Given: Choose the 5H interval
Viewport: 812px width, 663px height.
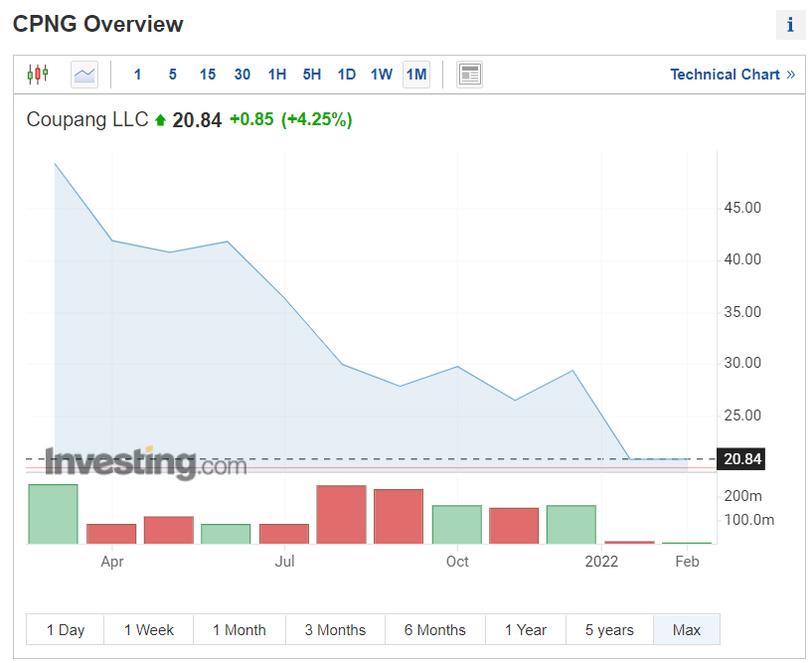Looking at the screenshot, I should (312, 75).
